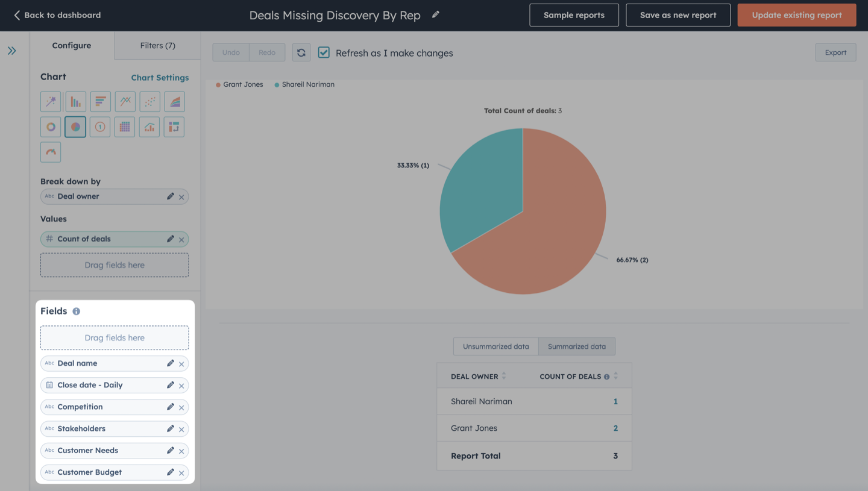Image resolution: width=868 pixels, height=491 pixels.
Task: Select the line chart type icon
Action: click(125, 102)
